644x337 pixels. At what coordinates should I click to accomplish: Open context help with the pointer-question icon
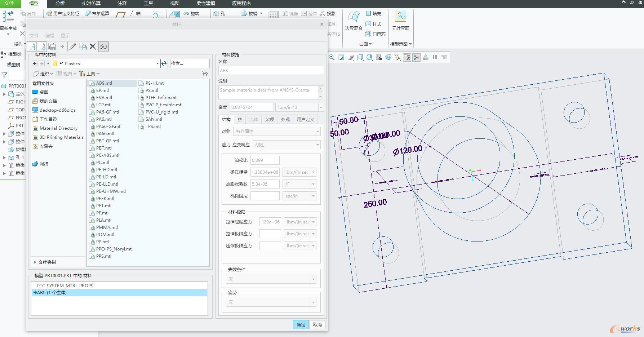click(x=204, y=74)
